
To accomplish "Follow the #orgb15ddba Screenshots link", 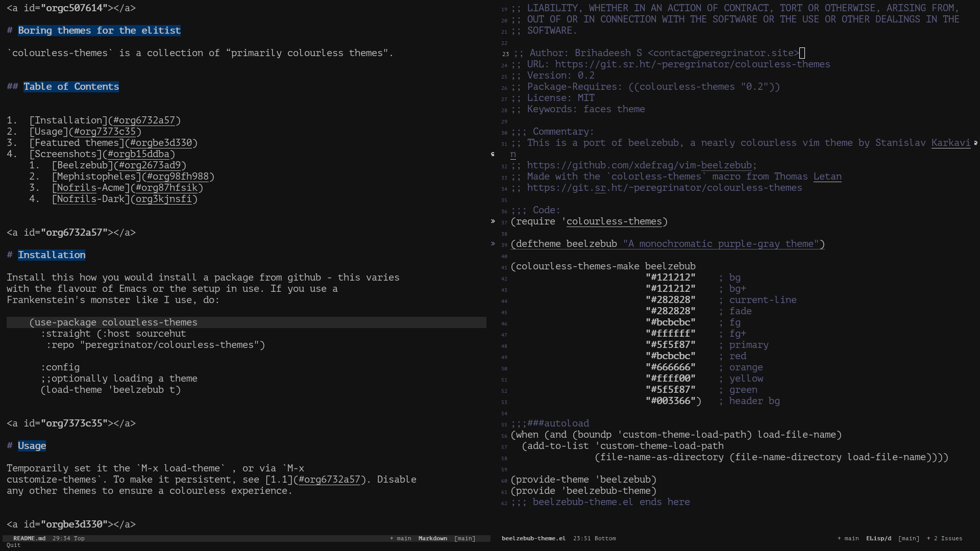I will [x=139, y=154].
